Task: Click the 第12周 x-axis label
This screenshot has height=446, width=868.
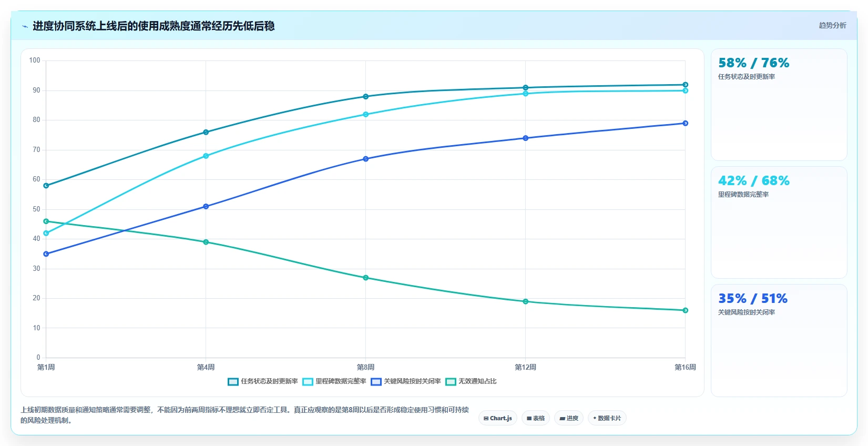Action: (526, 367)
